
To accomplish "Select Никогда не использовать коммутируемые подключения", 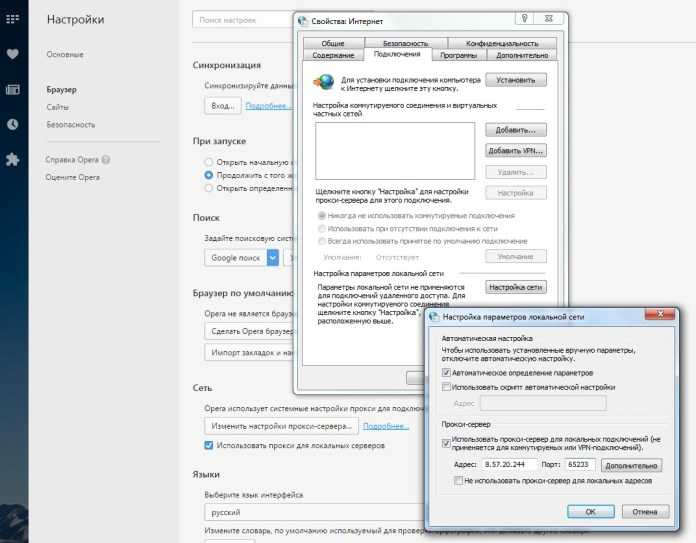I will pyautogui.click(x=322, y=216).
